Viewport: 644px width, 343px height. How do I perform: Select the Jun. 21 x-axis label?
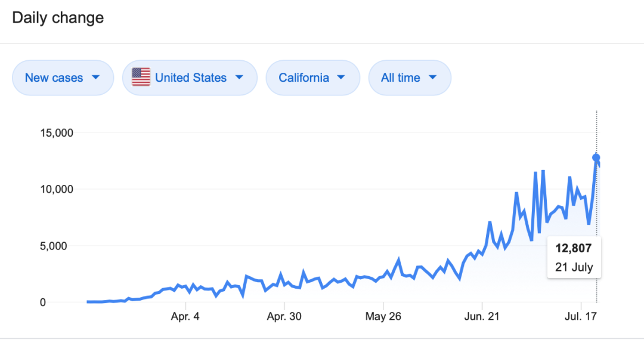coord(482,317)
